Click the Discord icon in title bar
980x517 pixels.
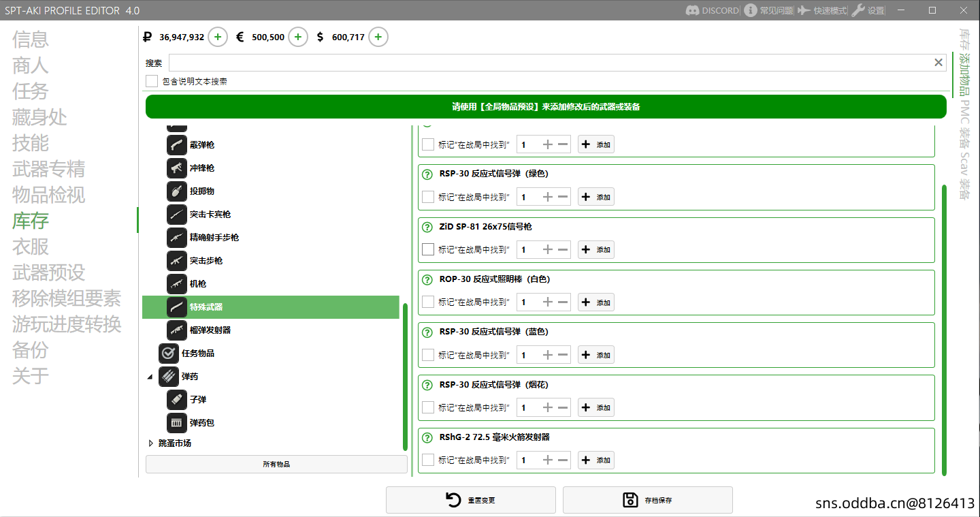[692, 10]
